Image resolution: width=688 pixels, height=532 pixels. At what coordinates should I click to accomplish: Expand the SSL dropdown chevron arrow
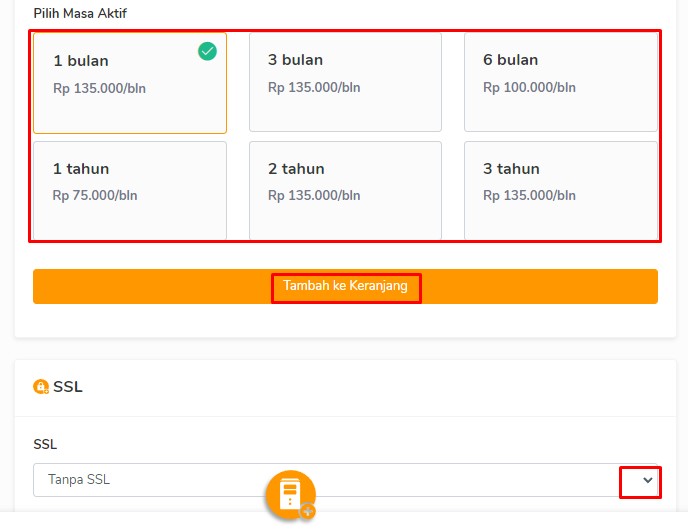pos(647,481)
